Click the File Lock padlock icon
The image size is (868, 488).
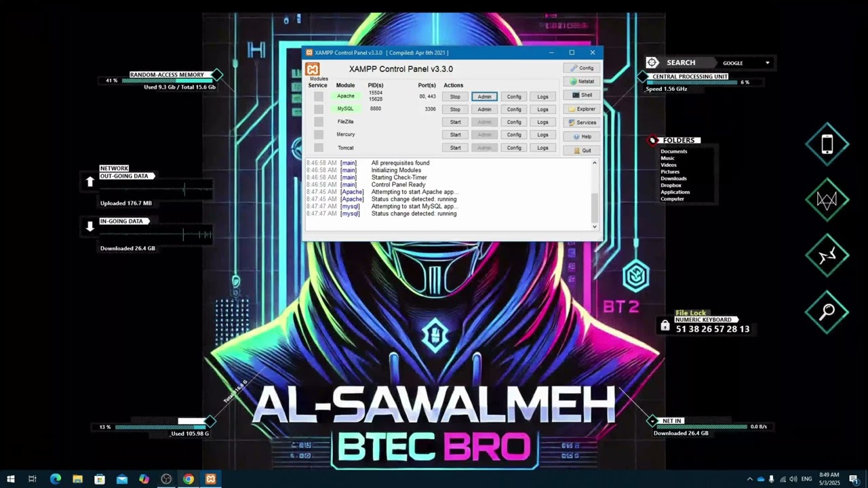(x=665, y=325)
